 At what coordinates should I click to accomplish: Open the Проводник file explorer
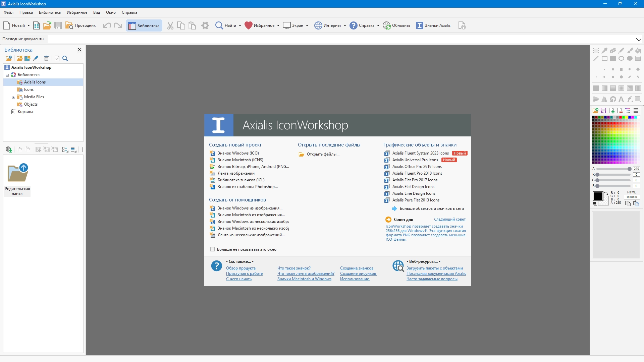pos(80,25)
